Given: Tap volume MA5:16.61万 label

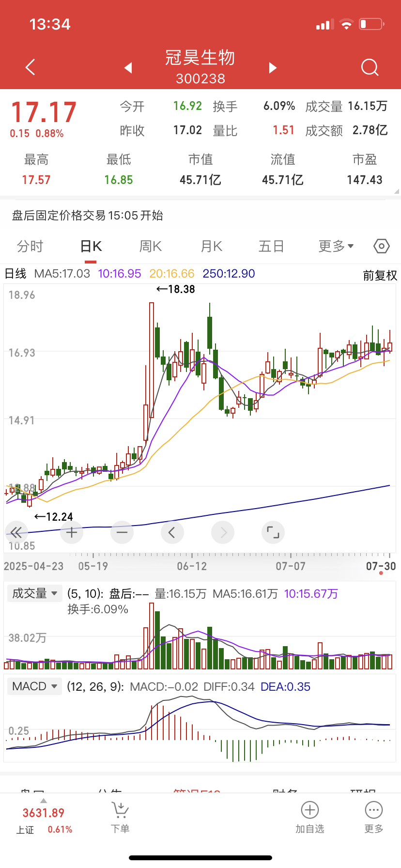Looking at the screenshot, I should coord(245,594).
